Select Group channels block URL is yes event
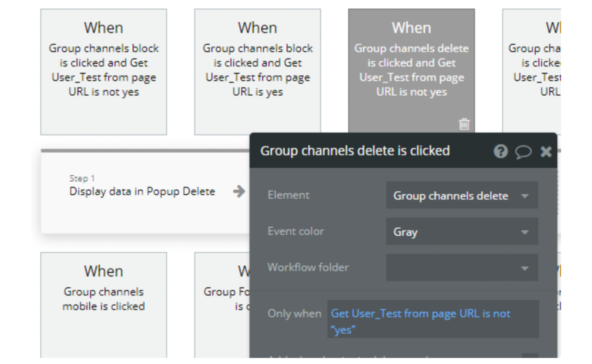 pyautogui.click(x=258, y=72)
